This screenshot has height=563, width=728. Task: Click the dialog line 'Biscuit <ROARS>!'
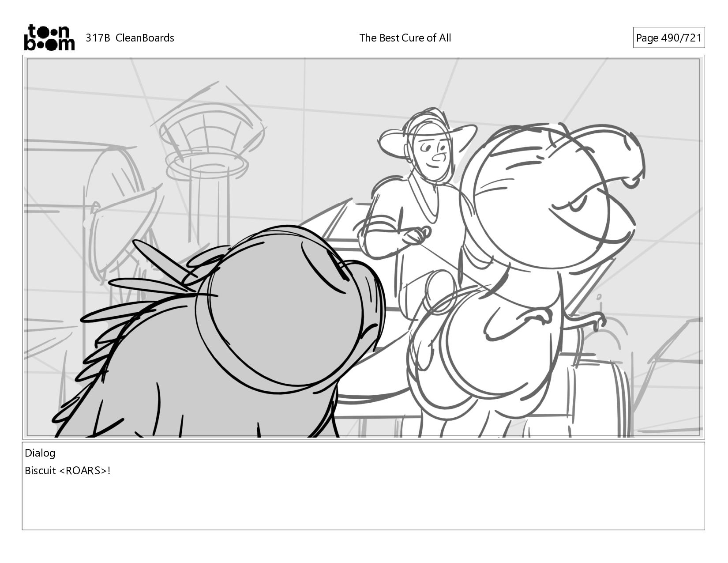(68, 471)
